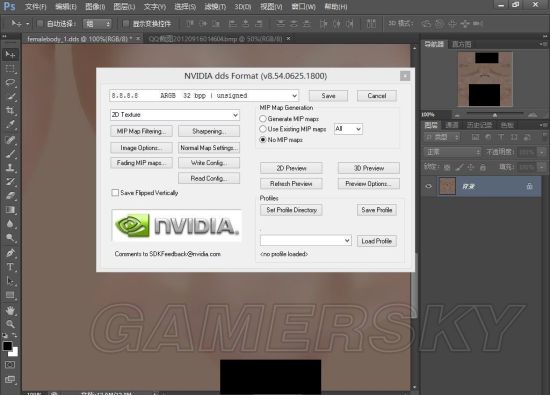
Task: Select the Rectangular Marquee tool
Action: [10, 68]
